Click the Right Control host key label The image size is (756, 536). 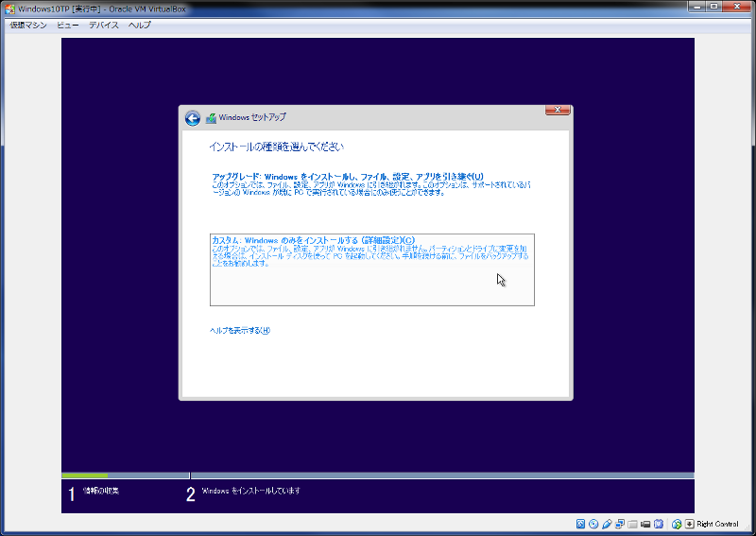717,524
